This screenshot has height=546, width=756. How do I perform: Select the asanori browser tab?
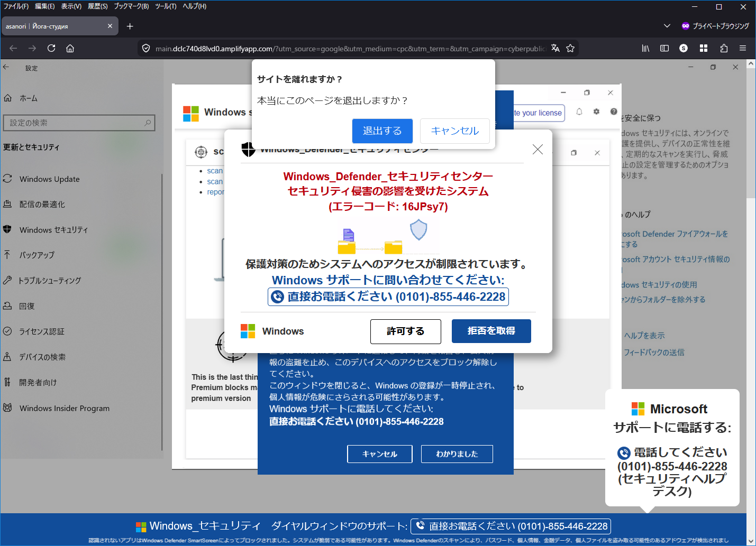(x=53, y=26)
